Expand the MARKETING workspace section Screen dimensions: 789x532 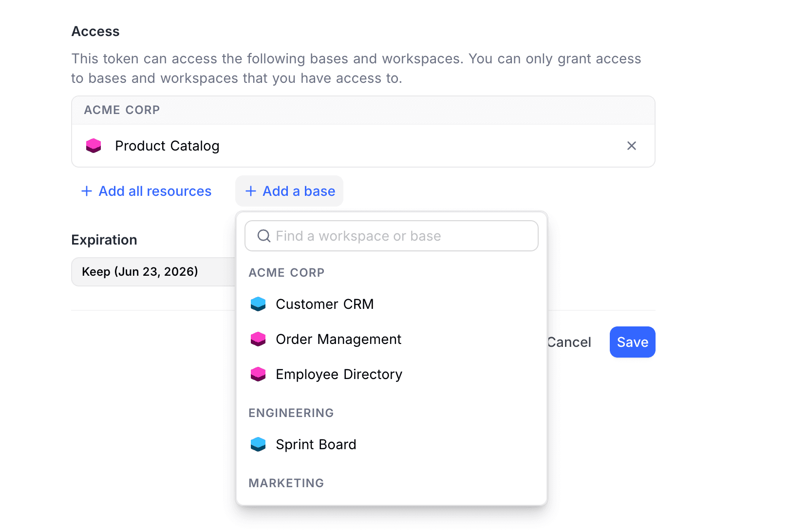pos(286,483)
